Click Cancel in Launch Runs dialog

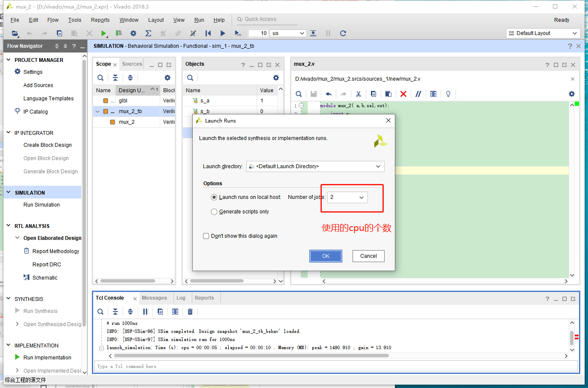368,256
